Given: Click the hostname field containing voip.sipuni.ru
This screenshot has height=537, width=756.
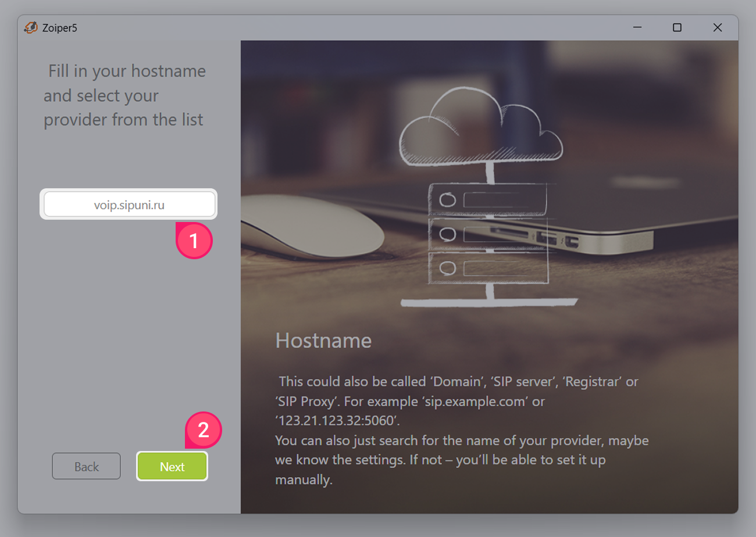Looking at the screenshot, I should (129, 204).
